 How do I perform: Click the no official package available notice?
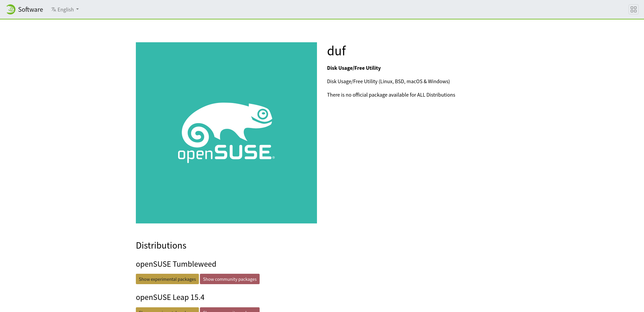tap(391, 95)
